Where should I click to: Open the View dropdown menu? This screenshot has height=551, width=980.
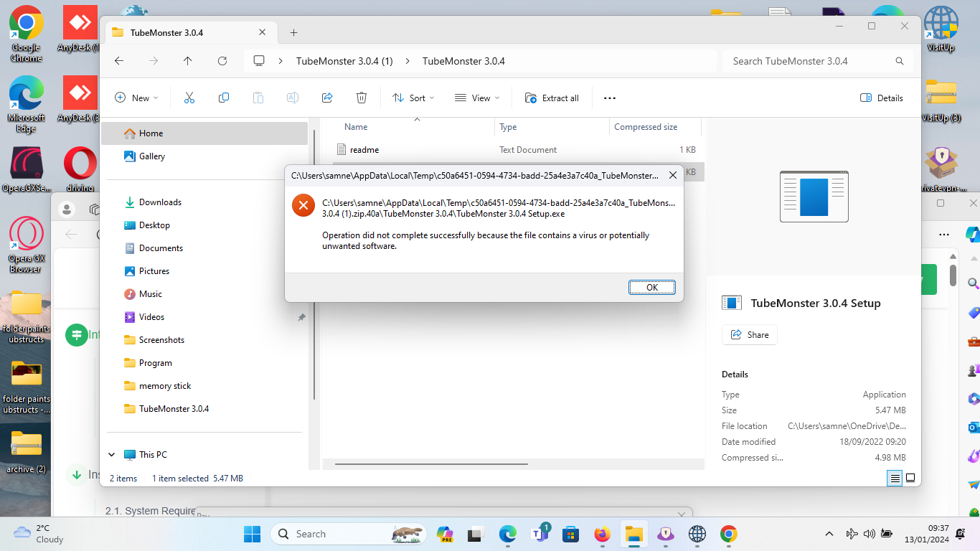[x=477, y=98]
